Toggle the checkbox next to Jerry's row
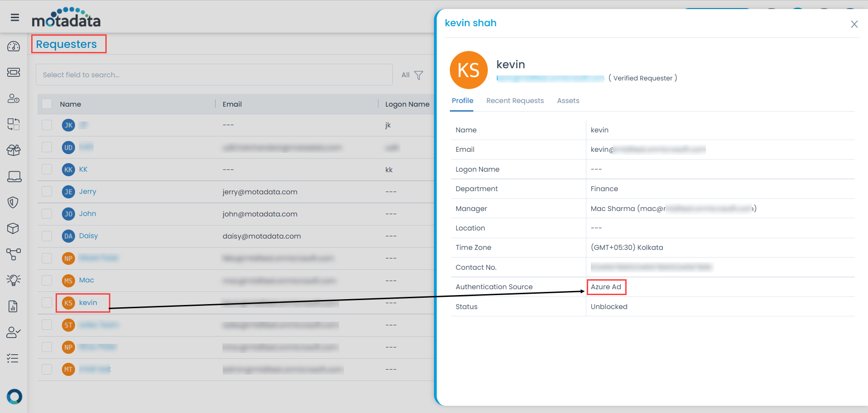The width and height of the screenshot is (868, 413). [47, 191]
